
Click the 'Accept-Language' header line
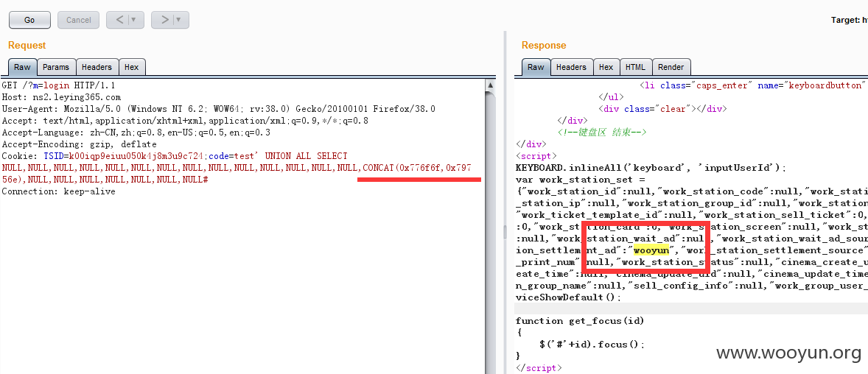click(x=136, y=133)
